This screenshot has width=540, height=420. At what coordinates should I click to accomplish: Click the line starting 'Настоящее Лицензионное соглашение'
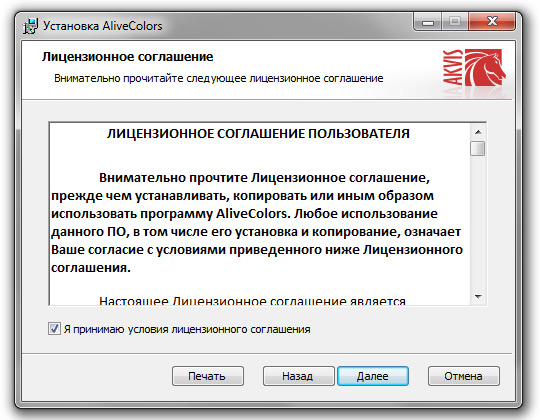click(252, 301)
